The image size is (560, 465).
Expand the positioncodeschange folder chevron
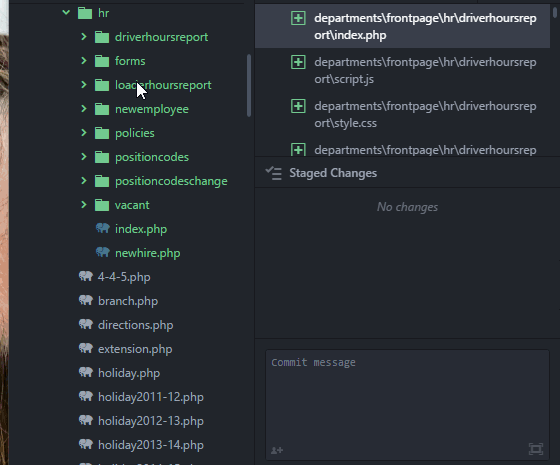pos(84,181)
